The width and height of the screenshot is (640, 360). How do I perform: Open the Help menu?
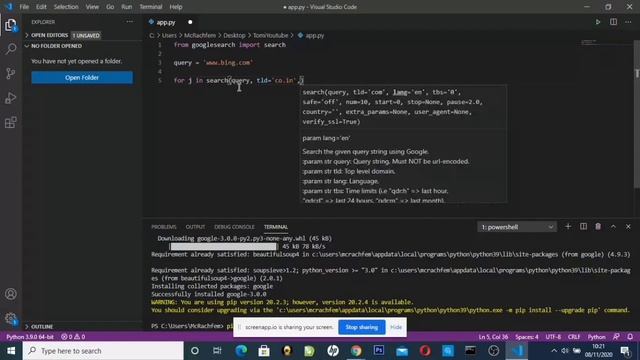point(176,7)
